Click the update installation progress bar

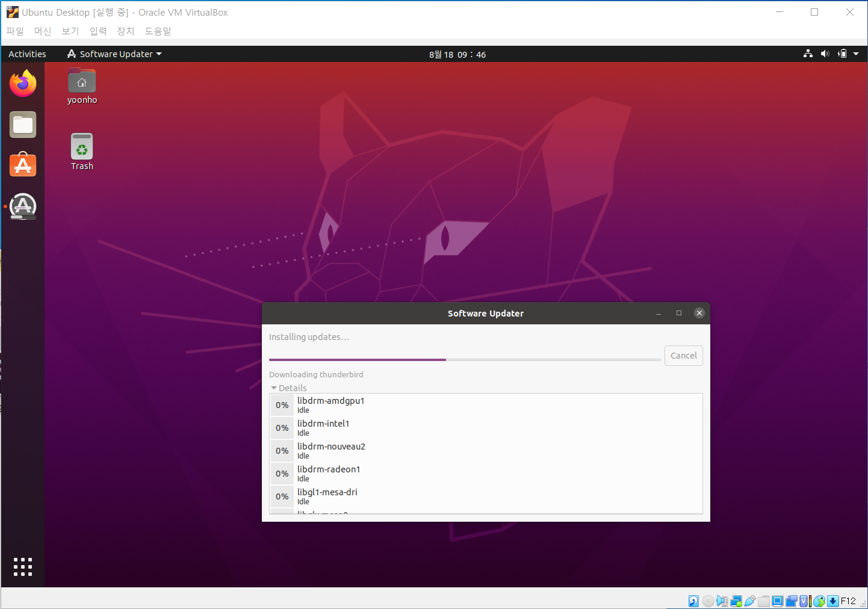point(465,360)
